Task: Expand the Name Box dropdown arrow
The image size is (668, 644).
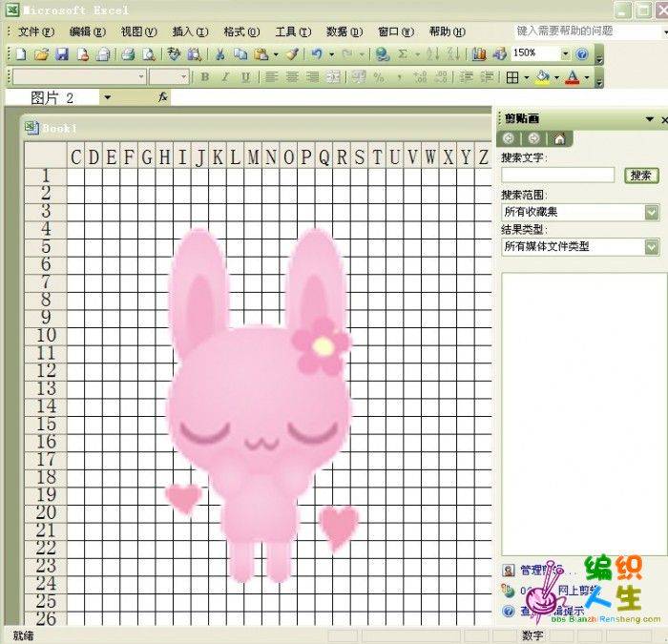Action: (107, 97)
